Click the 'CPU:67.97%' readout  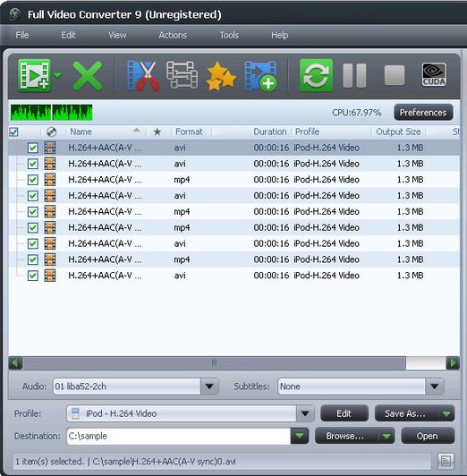[x=357, y=113]
